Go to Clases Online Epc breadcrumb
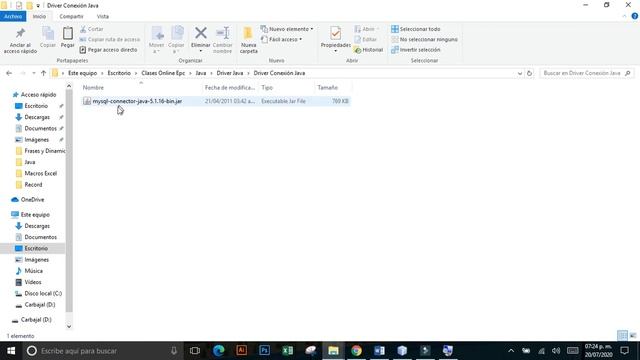Image resolution: width=640 pixels, height=360 pixels. [x=163, y=73]
